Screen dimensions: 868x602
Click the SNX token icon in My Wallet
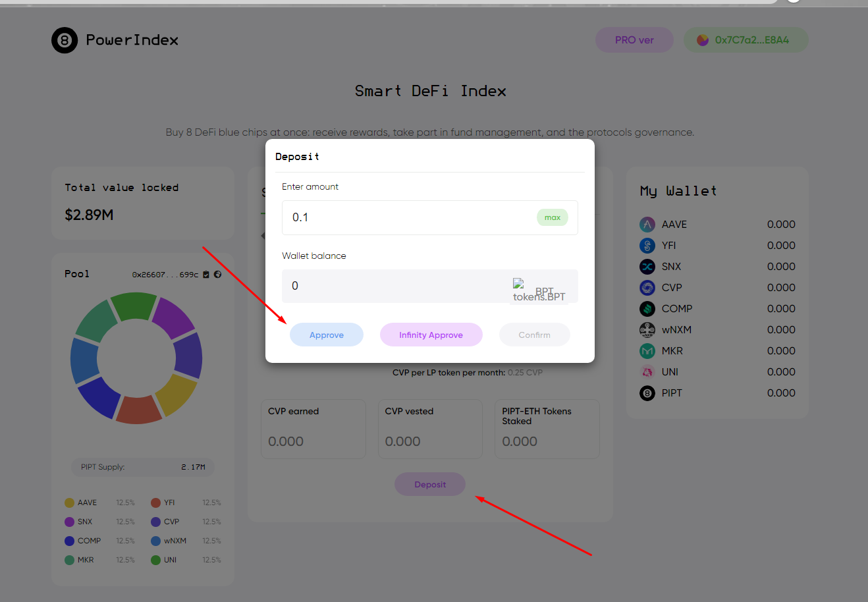click(647, 267)
